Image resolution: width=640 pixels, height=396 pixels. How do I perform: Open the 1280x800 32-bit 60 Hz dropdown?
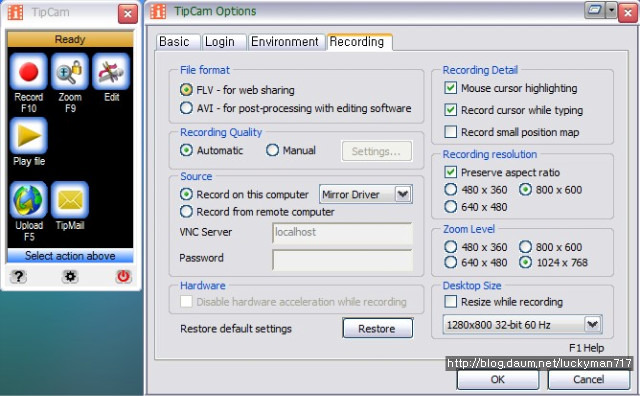pos(592,325)
